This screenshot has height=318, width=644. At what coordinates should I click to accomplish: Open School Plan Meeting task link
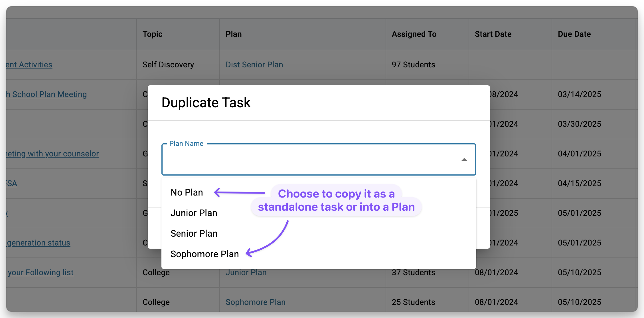pyautogui.click(x=47, y=94)
